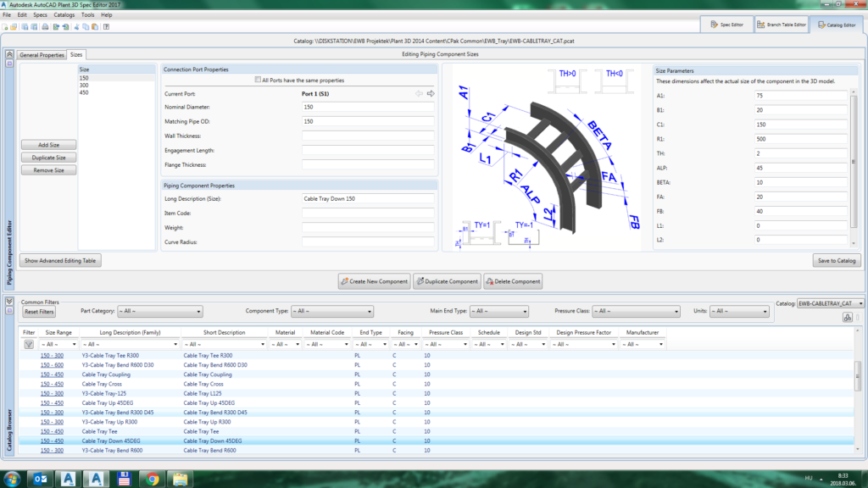Click the Windows Start button
The height and width of the screenshot is (488, 868).
coord(12,479)
